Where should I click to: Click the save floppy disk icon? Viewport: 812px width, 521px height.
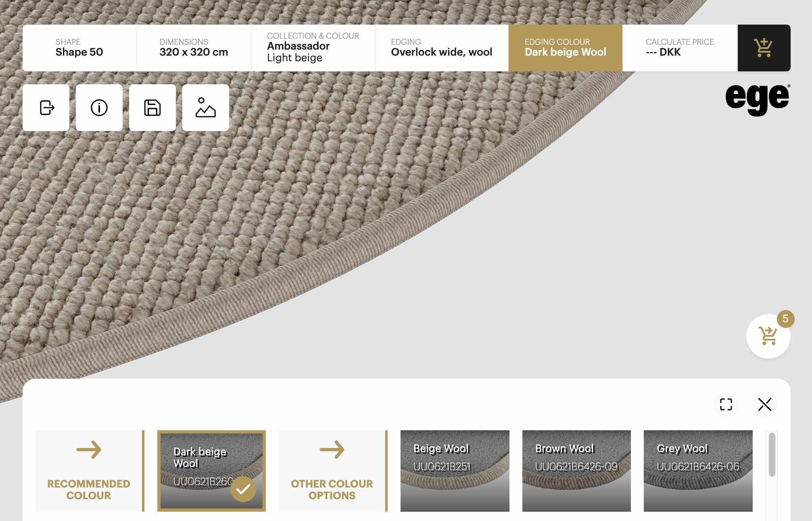(152, 108)
